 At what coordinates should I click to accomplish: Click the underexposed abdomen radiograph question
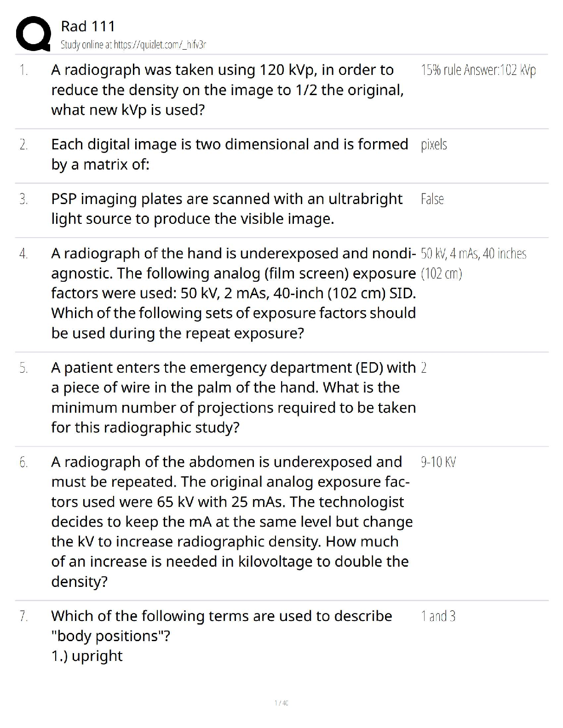click(x=231, y=522)
